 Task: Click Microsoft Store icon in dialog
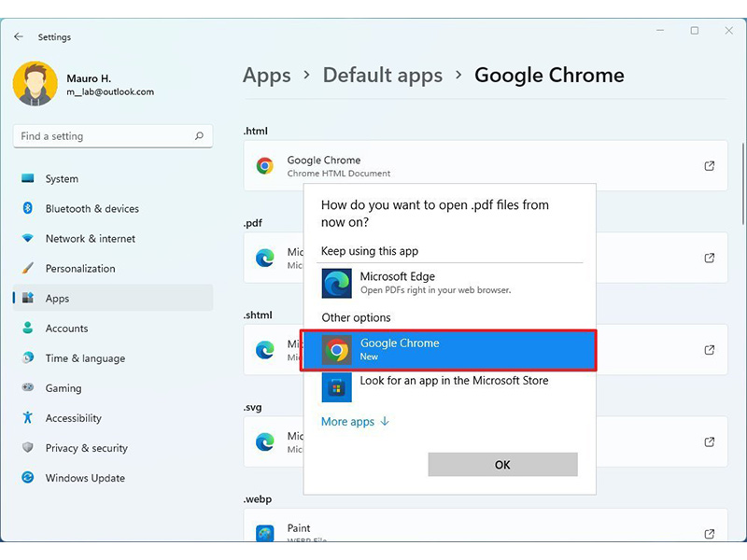337,387
